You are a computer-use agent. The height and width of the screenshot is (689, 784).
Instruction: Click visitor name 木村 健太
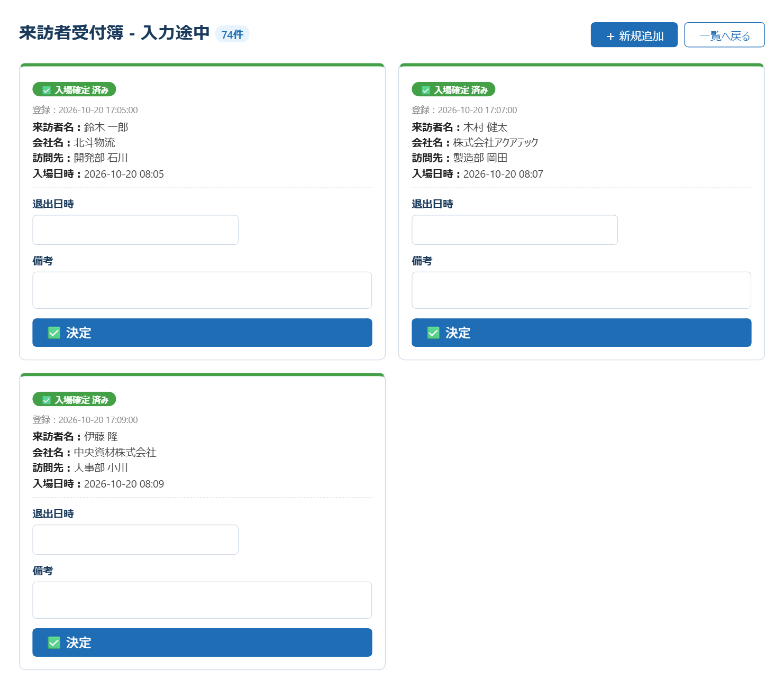486,127
